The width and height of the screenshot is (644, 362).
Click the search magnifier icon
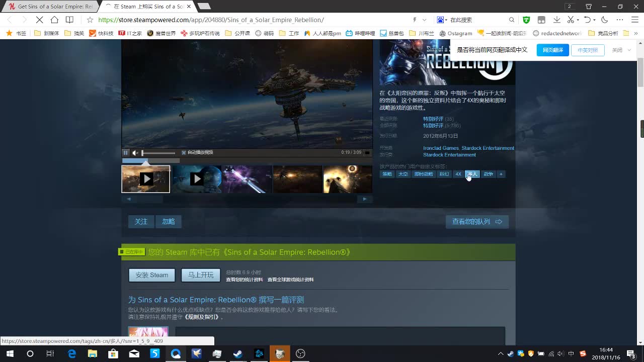[512, 20]
